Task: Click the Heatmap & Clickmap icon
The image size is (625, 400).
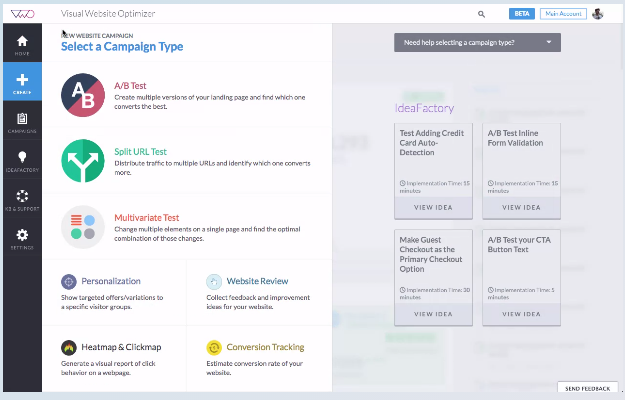Action: click(x=69, y=348)
